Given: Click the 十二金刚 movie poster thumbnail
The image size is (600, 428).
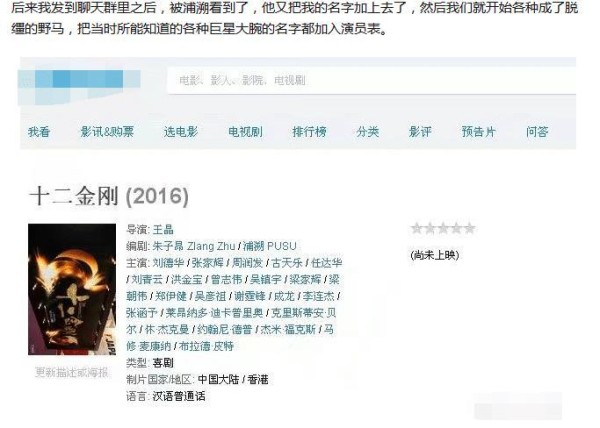Looking at the screenshot, I should (72, 289).
